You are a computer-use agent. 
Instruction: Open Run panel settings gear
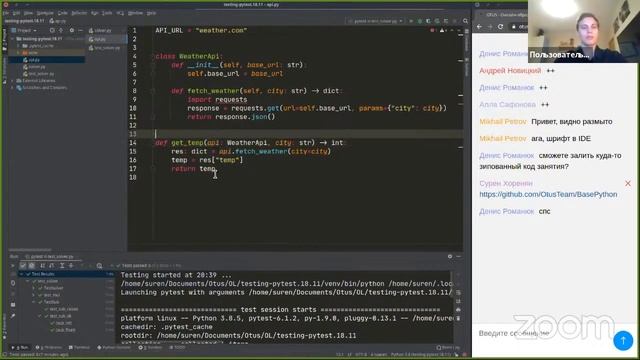(x=450, y=256)
